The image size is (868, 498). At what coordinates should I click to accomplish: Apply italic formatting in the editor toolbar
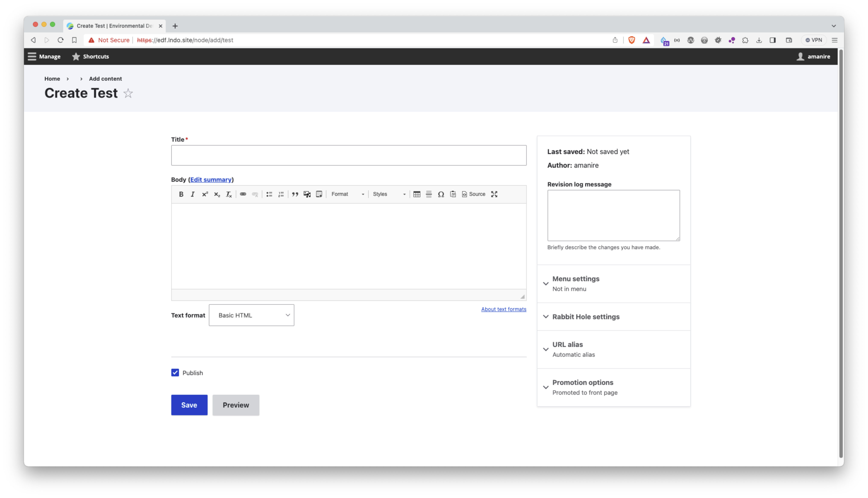pos(192,194)
